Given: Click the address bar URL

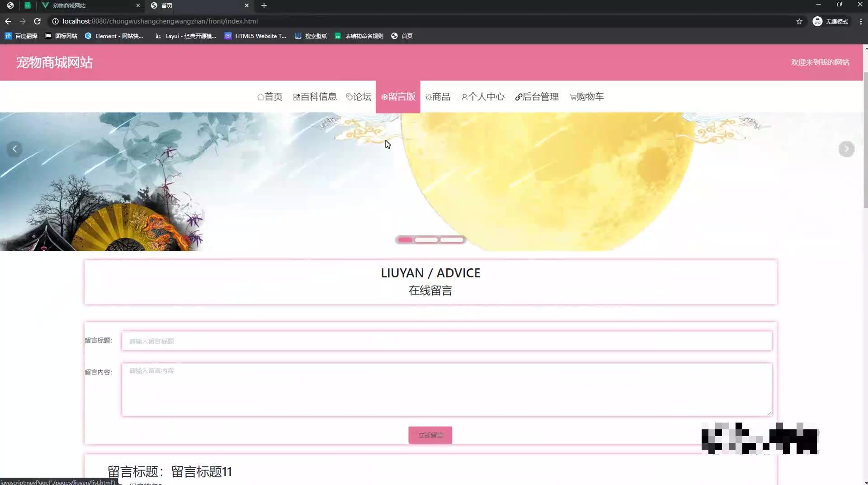Looking at the screenshot, I should pos(160,21).
